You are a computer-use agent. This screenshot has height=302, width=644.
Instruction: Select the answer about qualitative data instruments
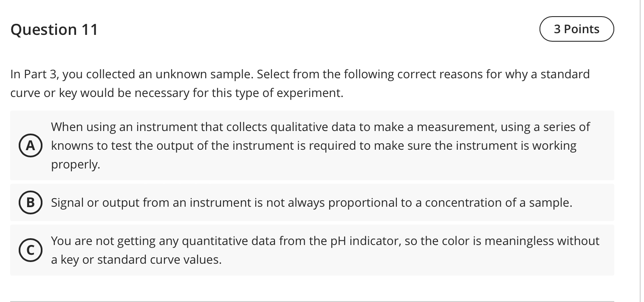pos(312,145)
